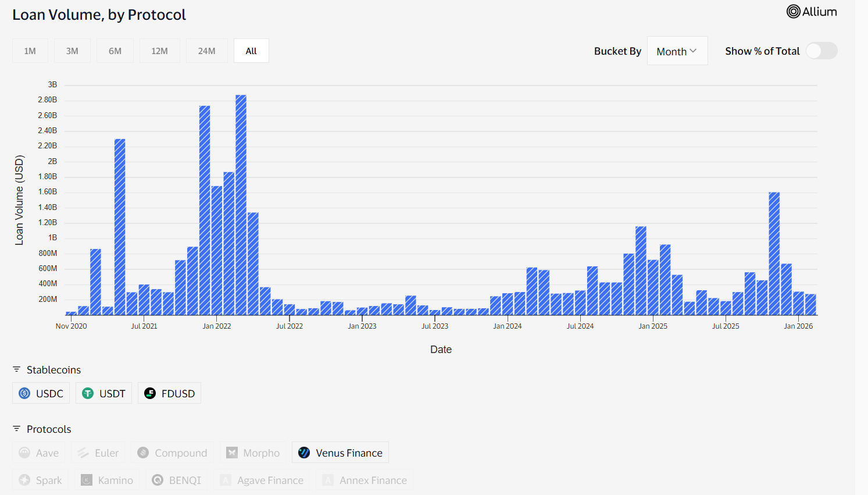Screen dimensions: 868x495
Task: Click the Allium logo
Action: 812,11
